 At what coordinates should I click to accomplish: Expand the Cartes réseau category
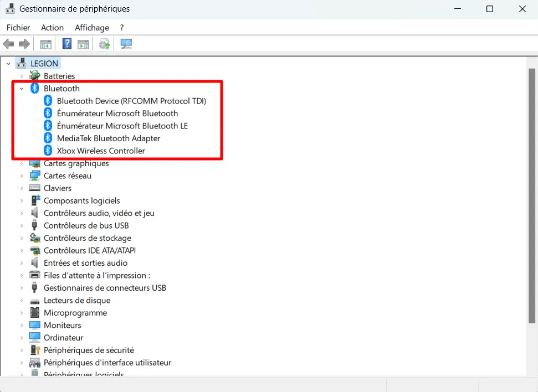[x=22, y=176]
